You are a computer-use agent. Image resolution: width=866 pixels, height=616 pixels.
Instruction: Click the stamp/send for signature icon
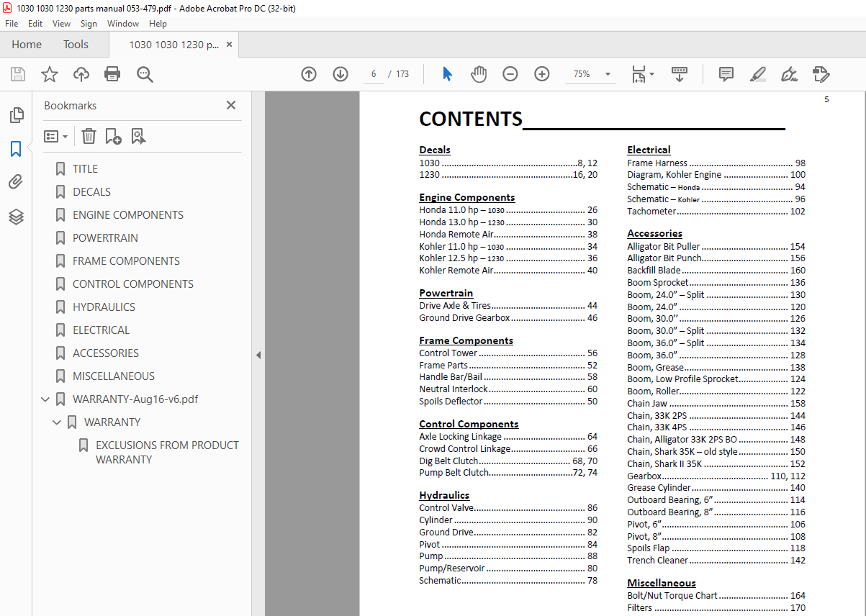(x=821, y=74)
